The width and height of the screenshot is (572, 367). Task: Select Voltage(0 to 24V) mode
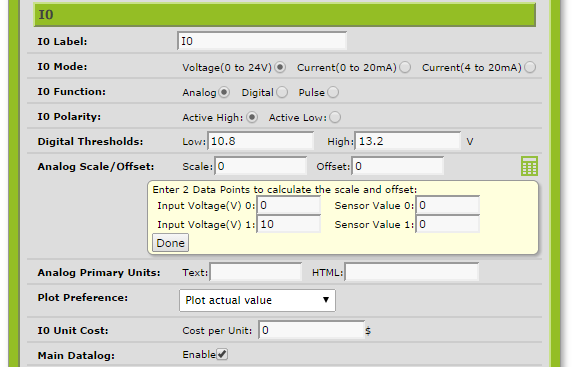click(280, 67)
